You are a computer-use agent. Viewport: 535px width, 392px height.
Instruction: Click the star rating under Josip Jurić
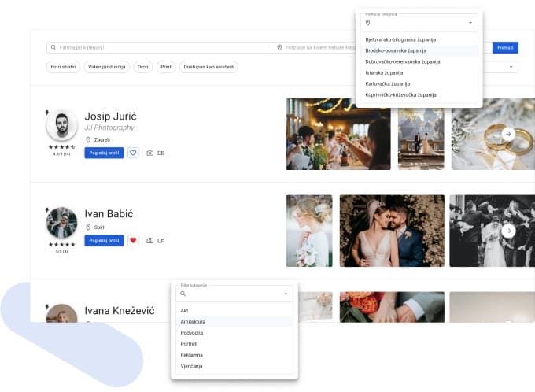[61, 147]
